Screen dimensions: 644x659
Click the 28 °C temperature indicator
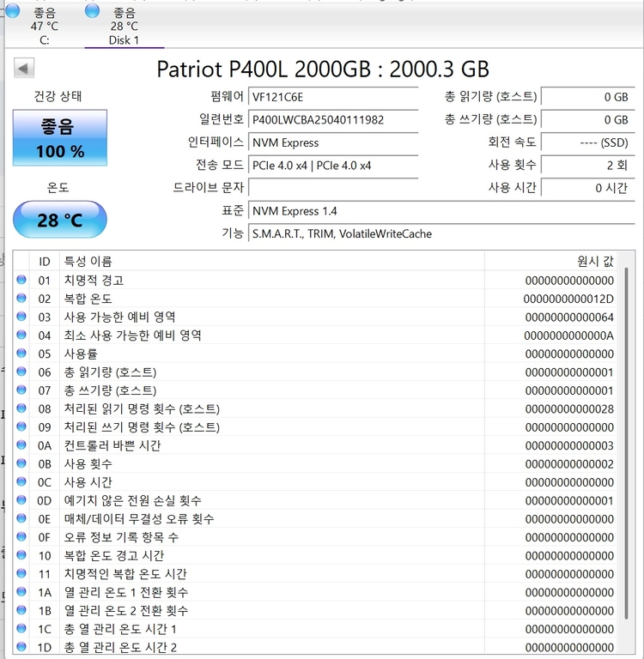coord(60,220)
